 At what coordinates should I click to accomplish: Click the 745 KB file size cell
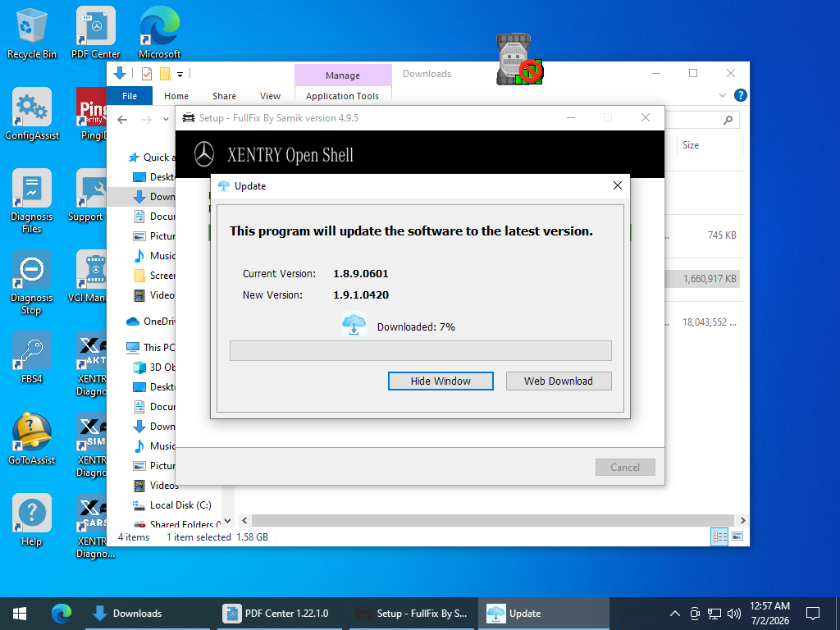point(722,235)
